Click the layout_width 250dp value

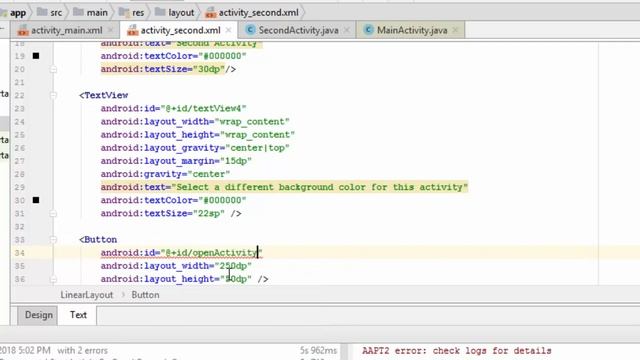[233, 266]
